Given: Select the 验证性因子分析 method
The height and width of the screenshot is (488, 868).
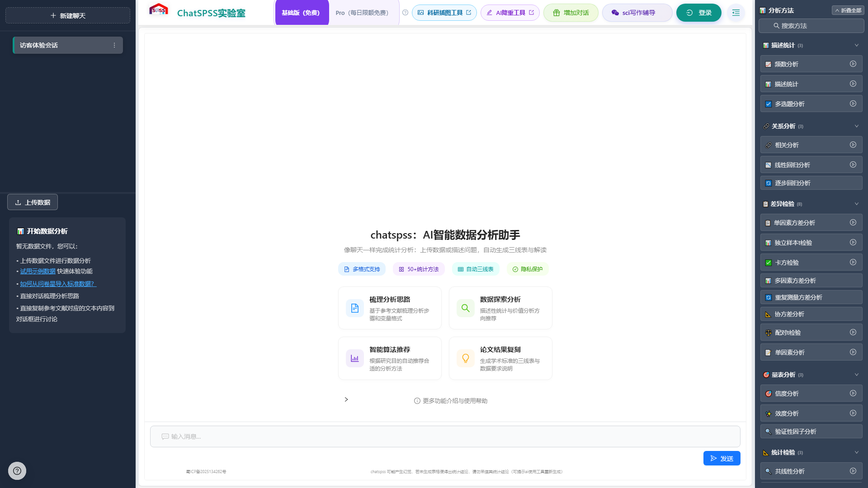Looking at the screenshot, I should tap(811, 432).
